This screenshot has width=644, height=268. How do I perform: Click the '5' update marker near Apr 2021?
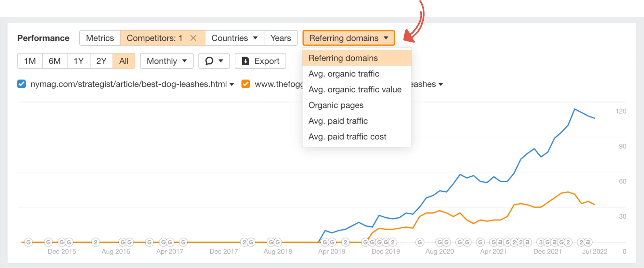tap(507, 242)
